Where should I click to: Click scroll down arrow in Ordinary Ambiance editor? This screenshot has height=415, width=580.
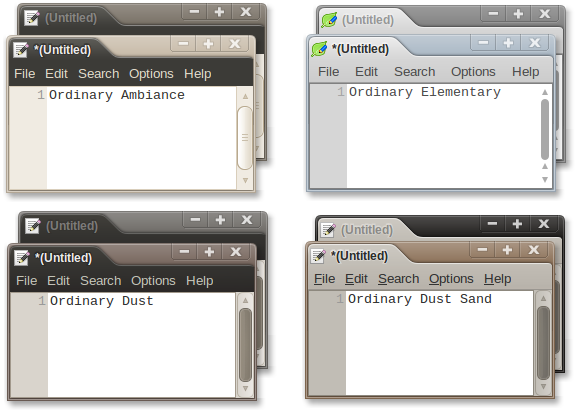[x=245, y=180]
